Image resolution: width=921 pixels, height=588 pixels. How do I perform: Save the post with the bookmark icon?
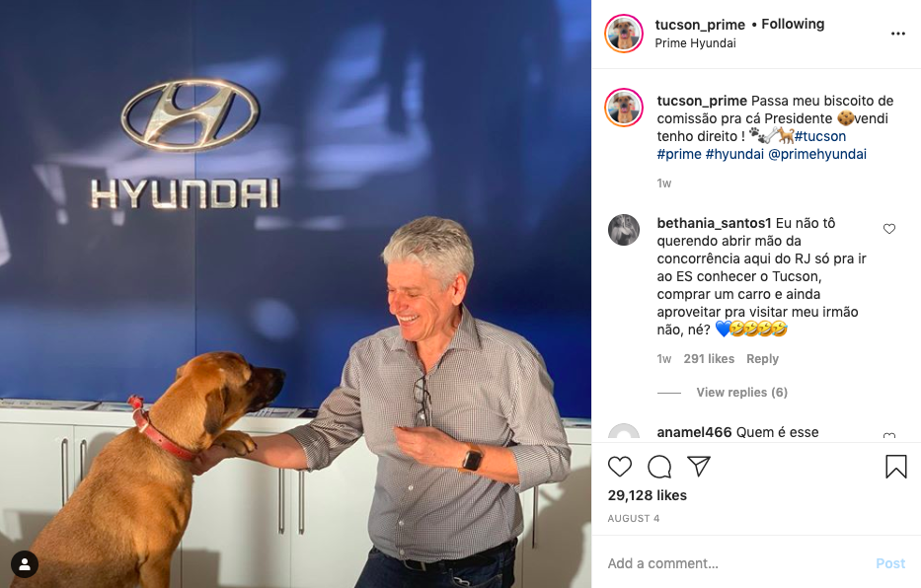pyautogui.click(x=895, y=467)
